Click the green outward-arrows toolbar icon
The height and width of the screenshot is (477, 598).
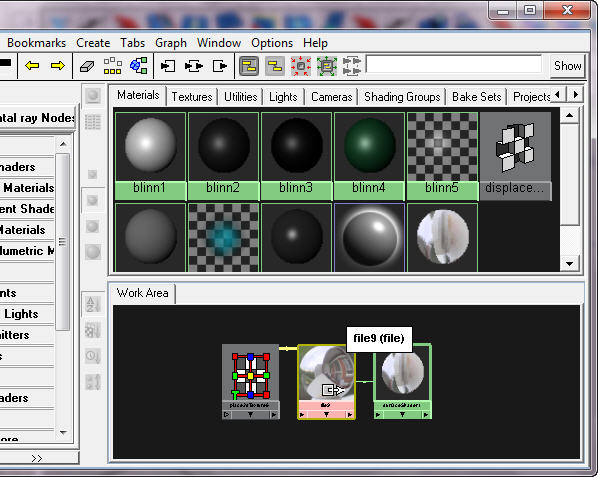tap(327, 66)
